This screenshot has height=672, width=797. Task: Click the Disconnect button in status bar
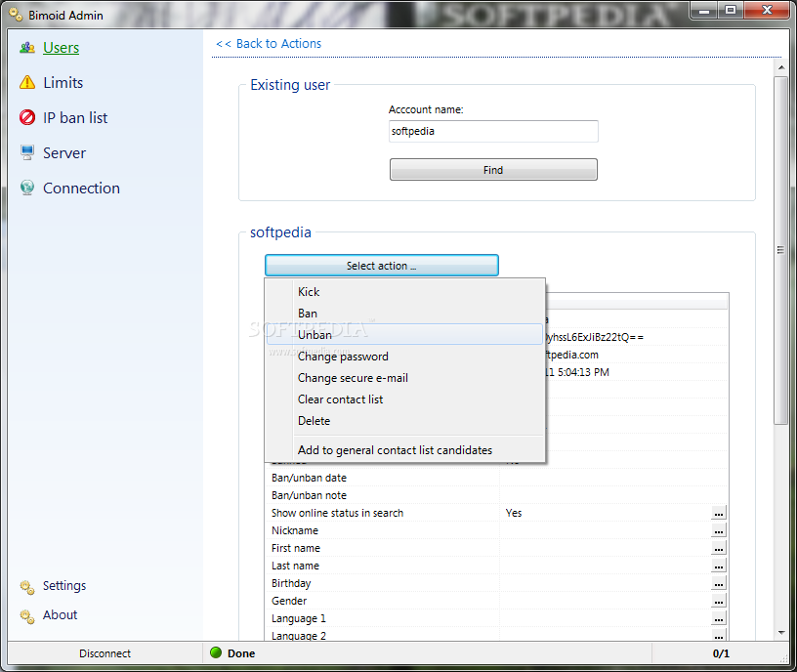click(105, 653)
